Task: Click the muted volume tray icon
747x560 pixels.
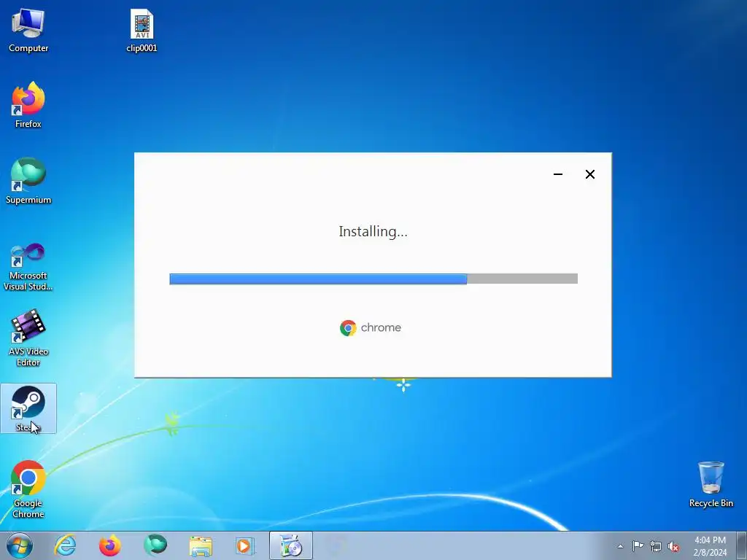Action: tap(673, 546)
